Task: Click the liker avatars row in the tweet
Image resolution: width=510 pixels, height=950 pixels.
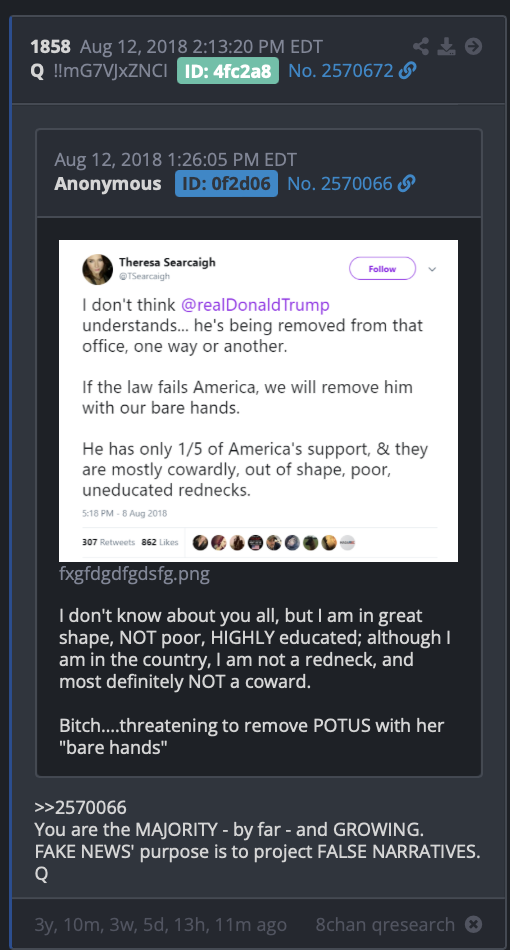Action: [273, 543]
